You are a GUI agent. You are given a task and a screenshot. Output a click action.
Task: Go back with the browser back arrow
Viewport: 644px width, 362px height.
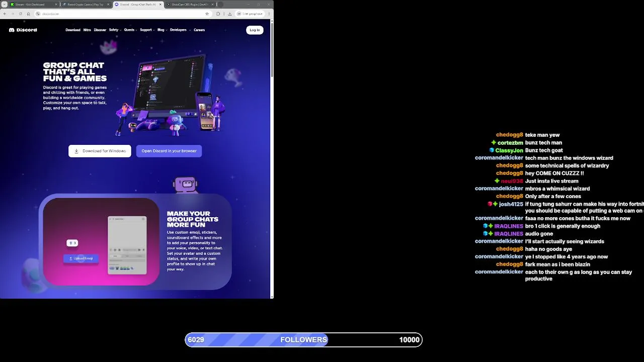5,14
